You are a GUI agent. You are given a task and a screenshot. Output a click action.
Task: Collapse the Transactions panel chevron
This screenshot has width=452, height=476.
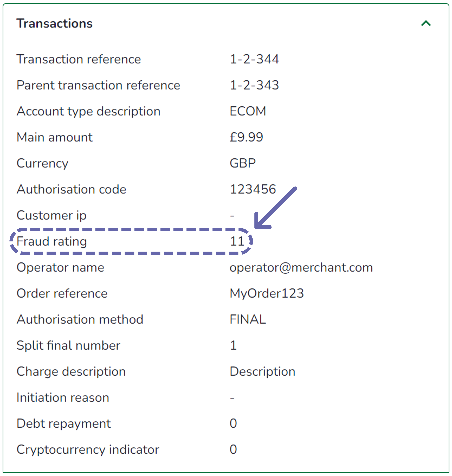click(x=426, y=23)
